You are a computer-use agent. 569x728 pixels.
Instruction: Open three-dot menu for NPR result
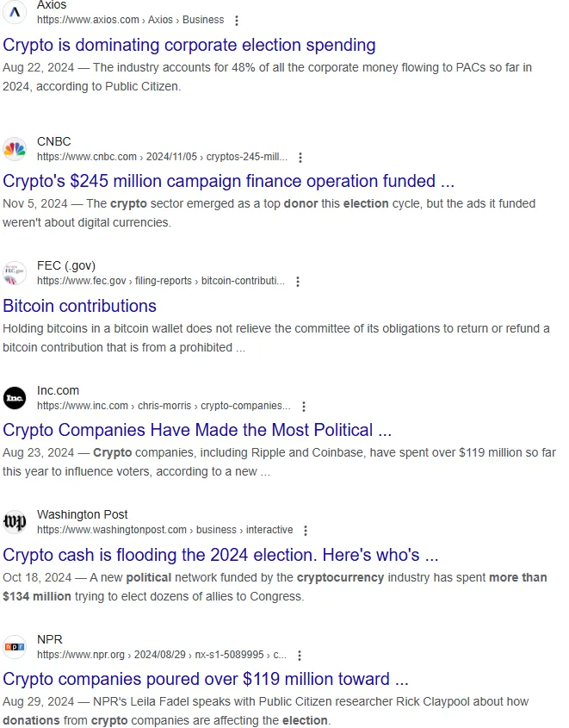click(x=300, y=655)
